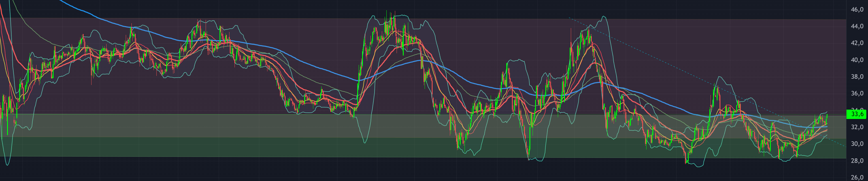
Task: Select the 30,0 price scale label
Action: tap(857, 144)
